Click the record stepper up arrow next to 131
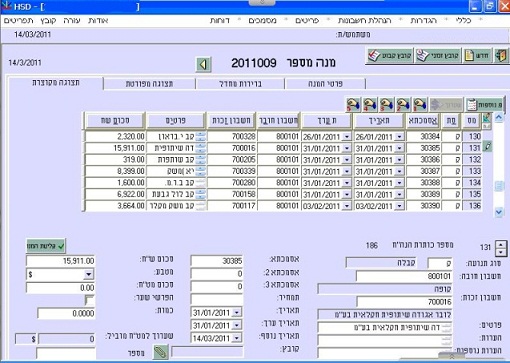The height and width of the screenshot is (363, 510). click(x=501, y=244)
